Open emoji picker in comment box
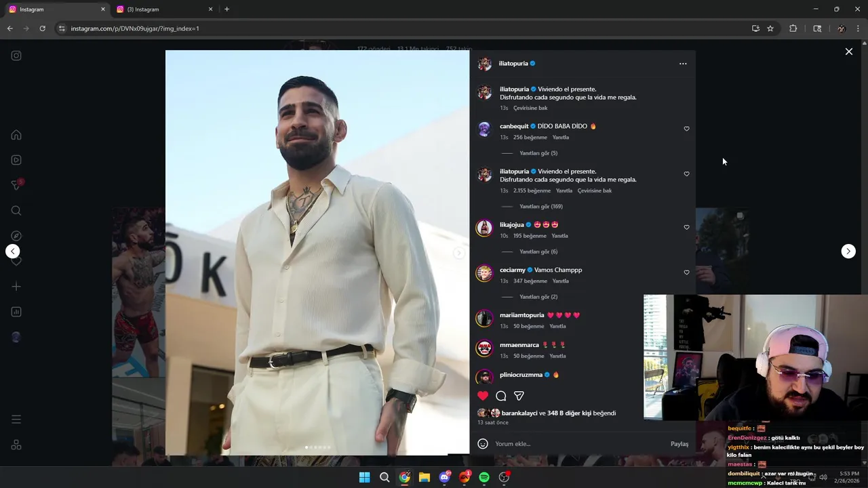Screen dimensions: 868x488 pyautogui.click(x=483, y=444)
